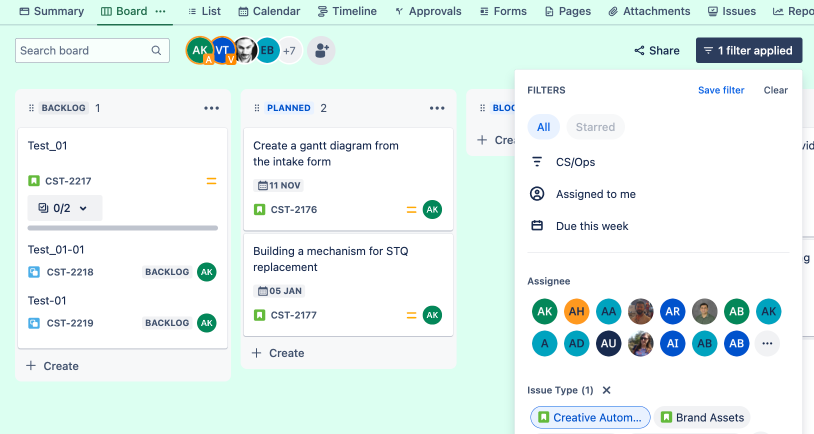Deselect Creative Autom... issue type chip
Viewport: 814px width, 434px height.
[x=590, y=417]
